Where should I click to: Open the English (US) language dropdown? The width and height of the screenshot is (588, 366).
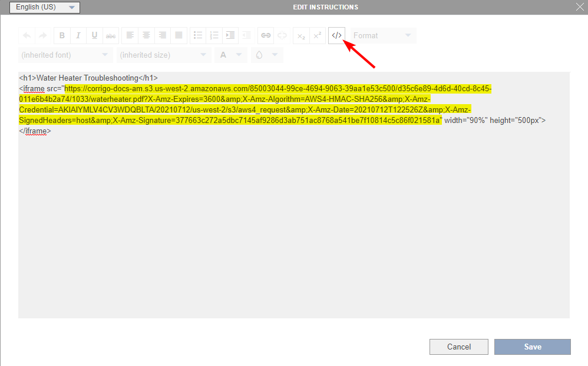click(45, 7)
